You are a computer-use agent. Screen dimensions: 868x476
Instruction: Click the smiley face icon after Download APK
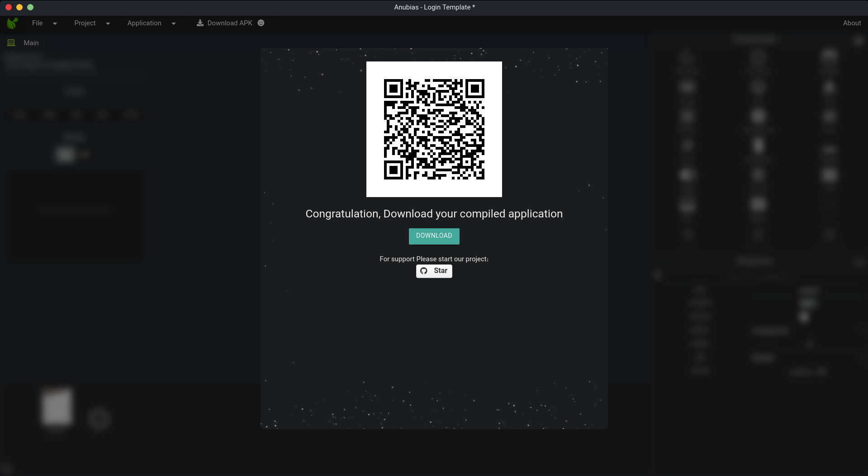coord(261,23)
